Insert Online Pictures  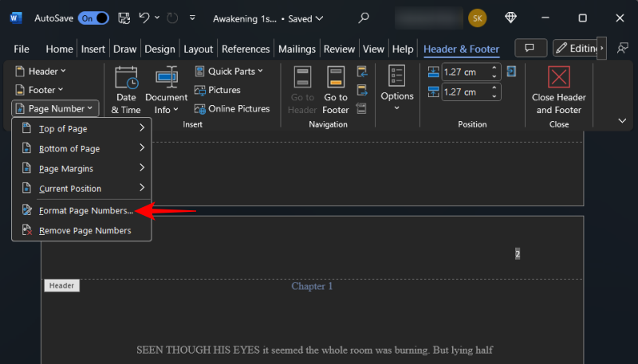[231, 108]
